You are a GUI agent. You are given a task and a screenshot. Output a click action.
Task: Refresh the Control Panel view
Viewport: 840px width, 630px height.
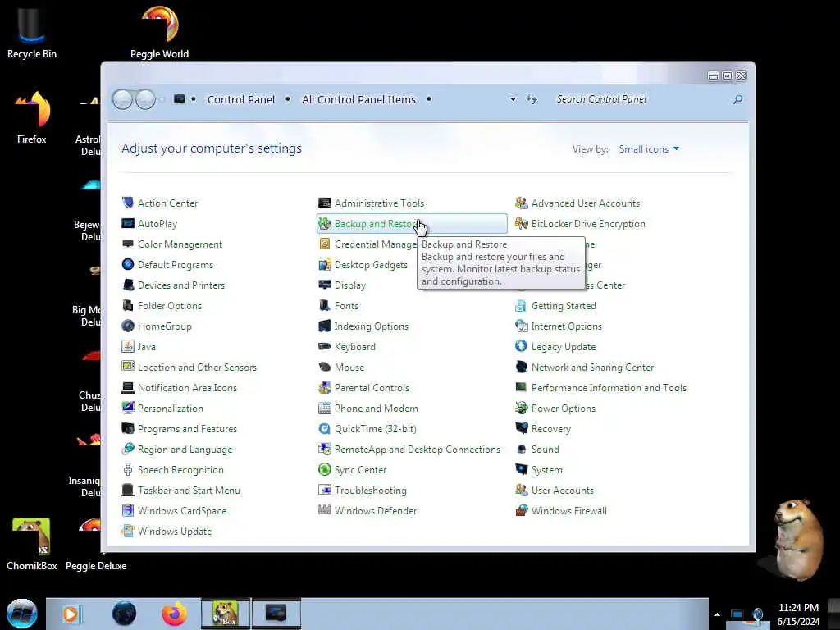coord(531,99)
